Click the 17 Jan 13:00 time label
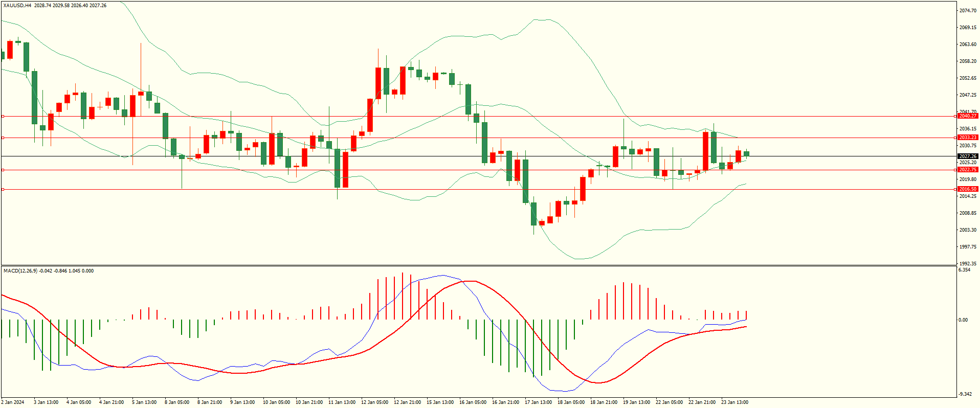980x408 pixels. [538, 402]
